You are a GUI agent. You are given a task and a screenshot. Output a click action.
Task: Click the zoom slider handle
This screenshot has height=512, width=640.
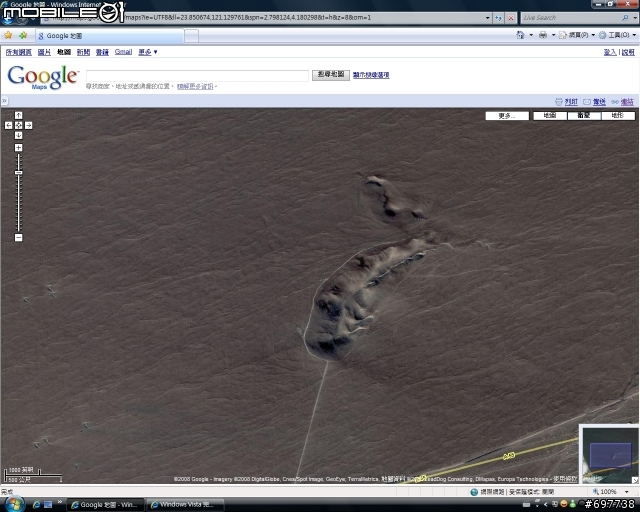coord(18,173)
